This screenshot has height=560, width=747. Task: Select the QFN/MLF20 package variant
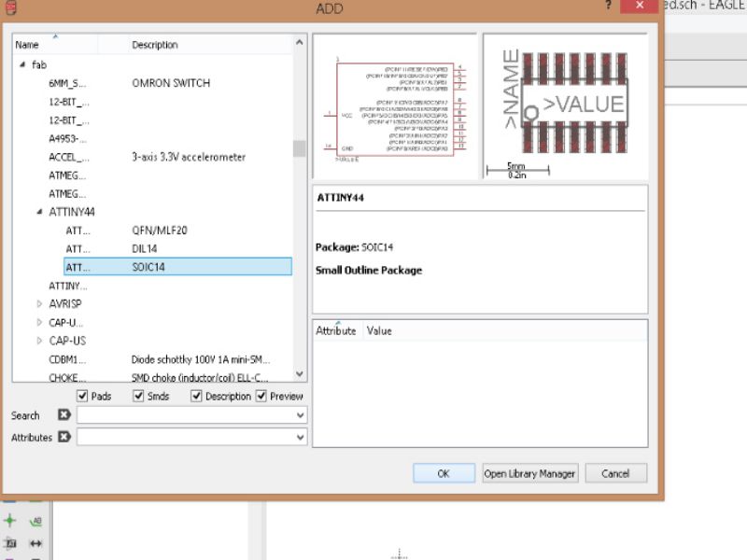[177, 231]
